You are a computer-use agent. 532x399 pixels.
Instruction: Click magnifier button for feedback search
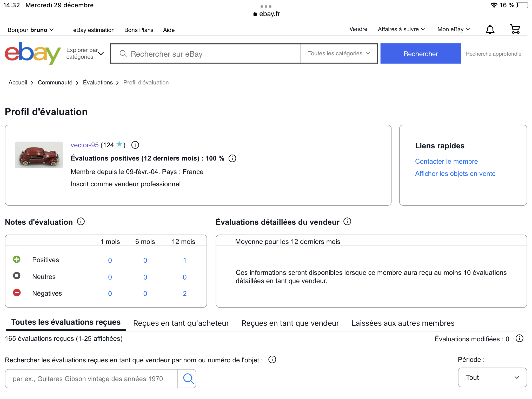tap(188, 378)
